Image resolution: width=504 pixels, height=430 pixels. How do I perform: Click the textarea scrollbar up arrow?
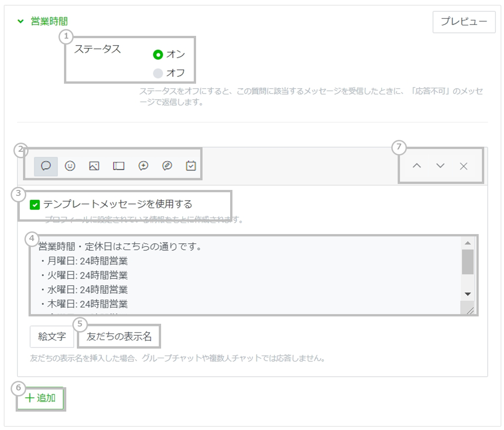468,243
